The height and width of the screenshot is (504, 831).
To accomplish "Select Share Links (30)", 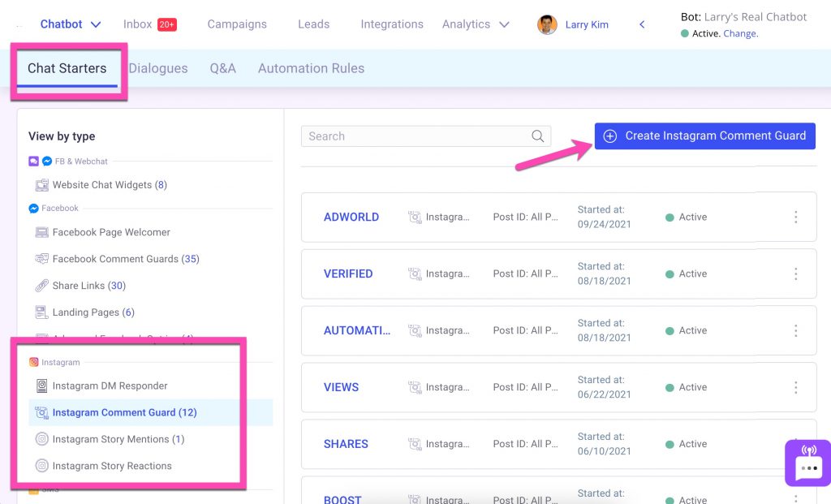I will click(x=89, y=286).
